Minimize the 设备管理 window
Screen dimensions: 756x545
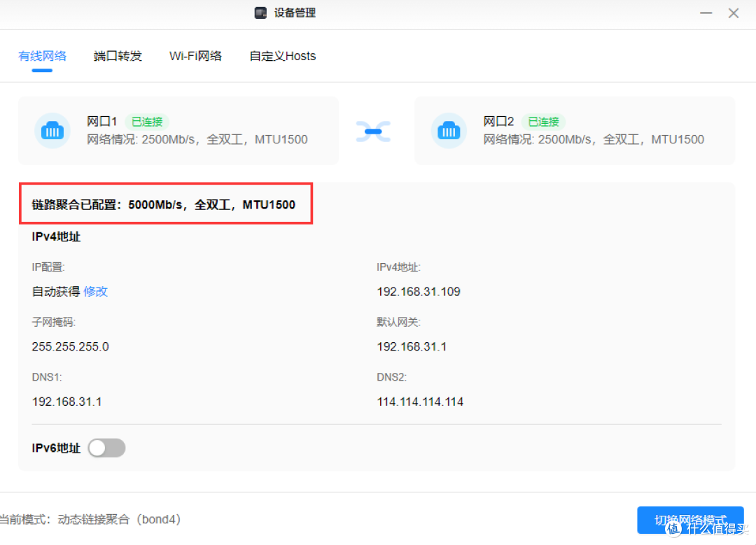tap(706, 13)
